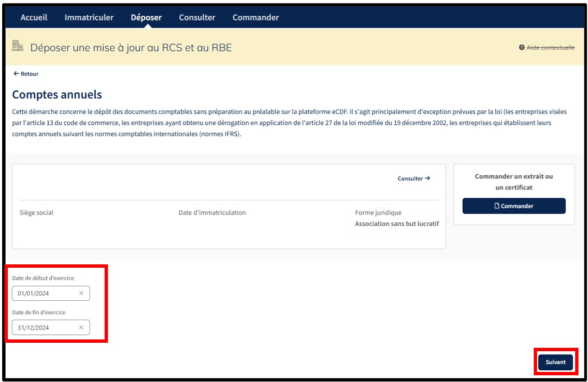Click the right arrow beside Consulter in the card

point(427,179)
